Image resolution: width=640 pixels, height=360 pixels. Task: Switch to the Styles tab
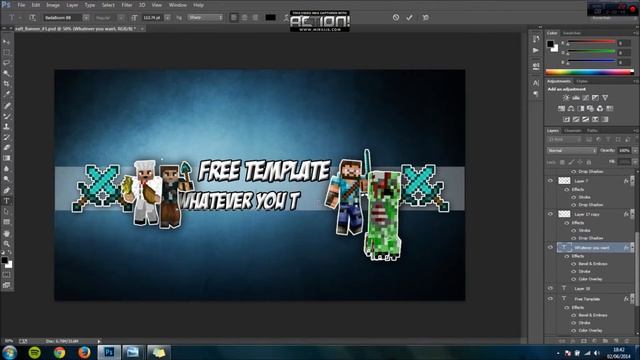pos(582,81)
